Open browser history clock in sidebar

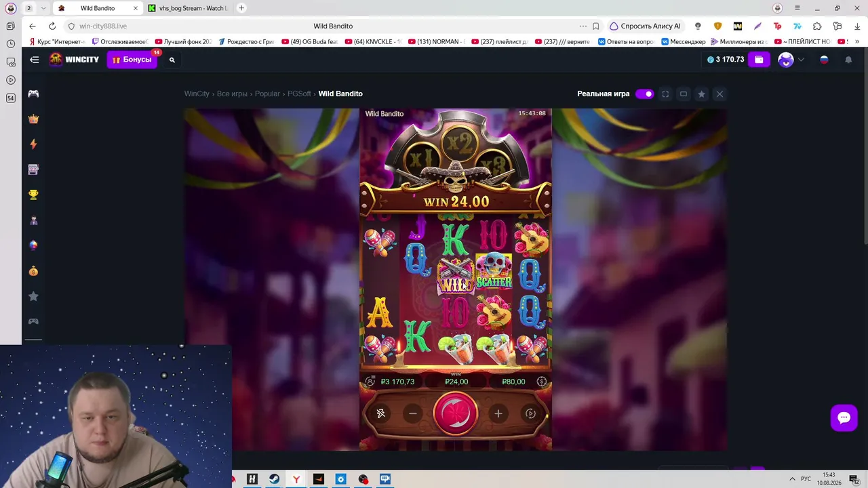click(x=10, y=44)
